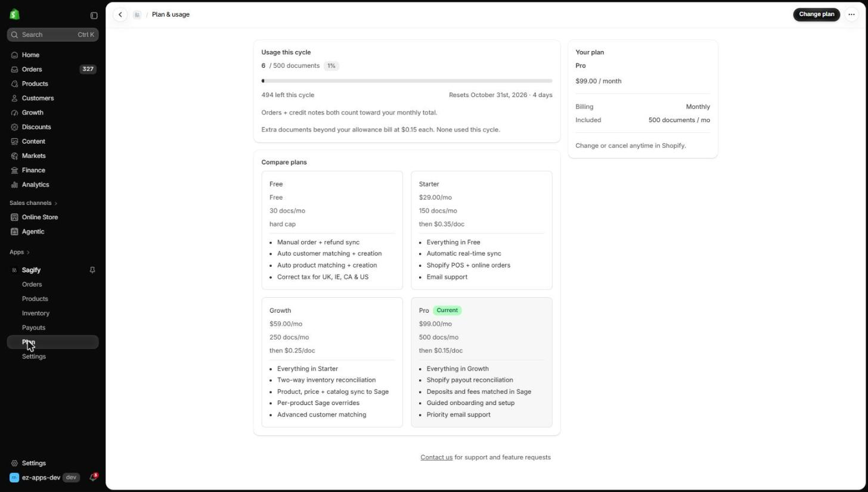This screenshot has width=868, height=492.
Task: Open Products under Sagify
Action: (x=52, y=299)
